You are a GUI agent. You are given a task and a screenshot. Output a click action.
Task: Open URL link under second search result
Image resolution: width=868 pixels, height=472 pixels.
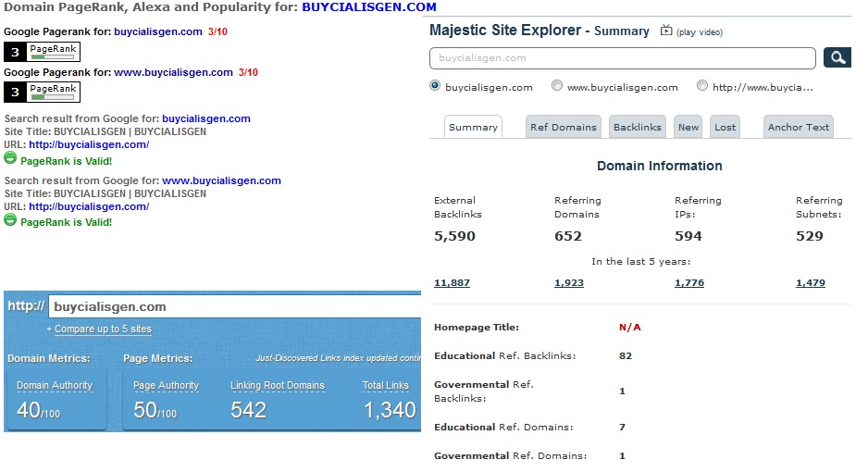coord(89,206)
